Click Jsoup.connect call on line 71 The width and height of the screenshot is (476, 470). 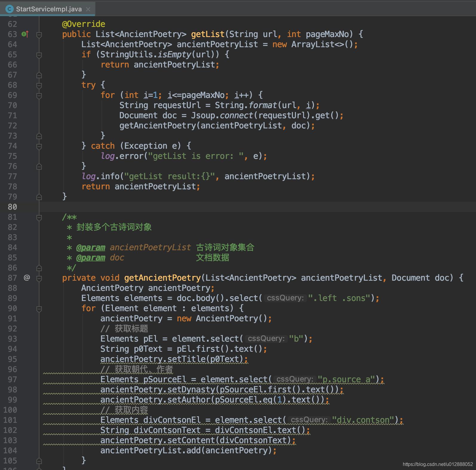(x=222, y=115)
